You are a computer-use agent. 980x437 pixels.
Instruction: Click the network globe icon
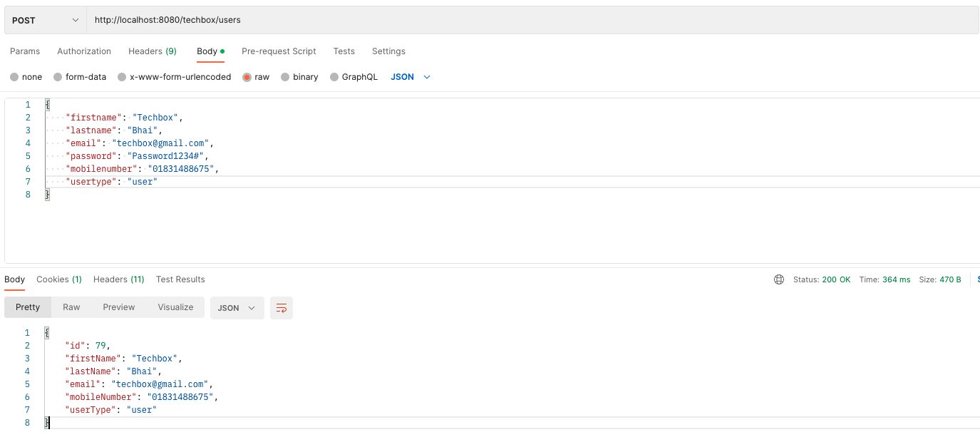[779, 279]
